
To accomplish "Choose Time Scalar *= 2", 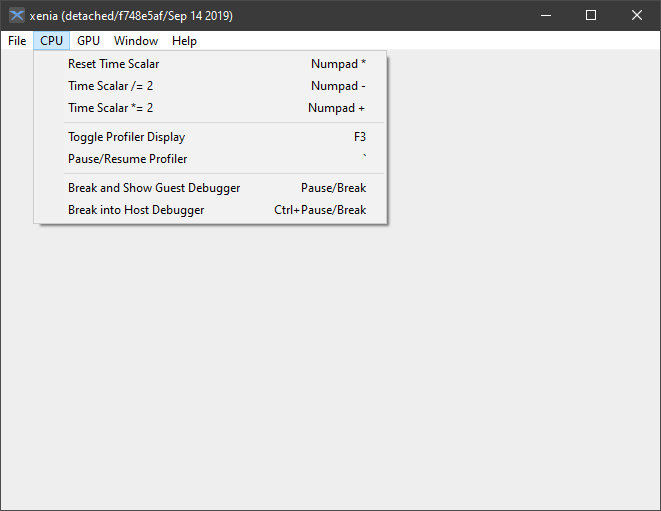I will click(x=210, y=108).
